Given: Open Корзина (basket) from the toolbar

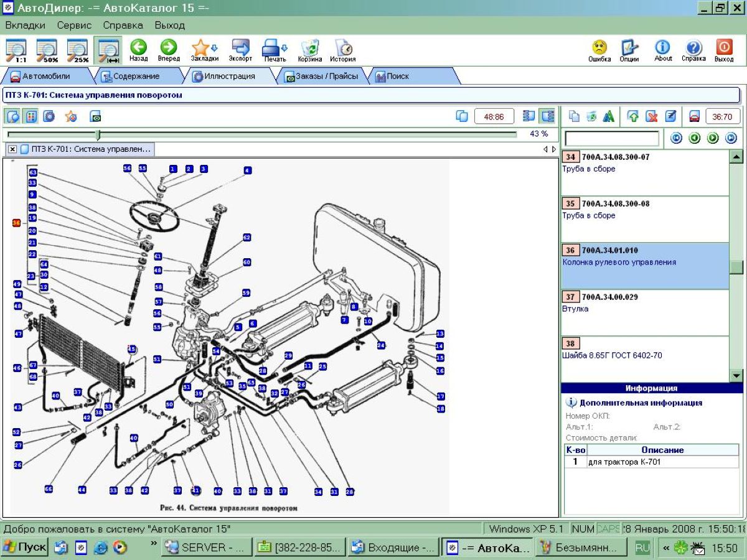Looking at the screenshot, I should pos(309,50).
